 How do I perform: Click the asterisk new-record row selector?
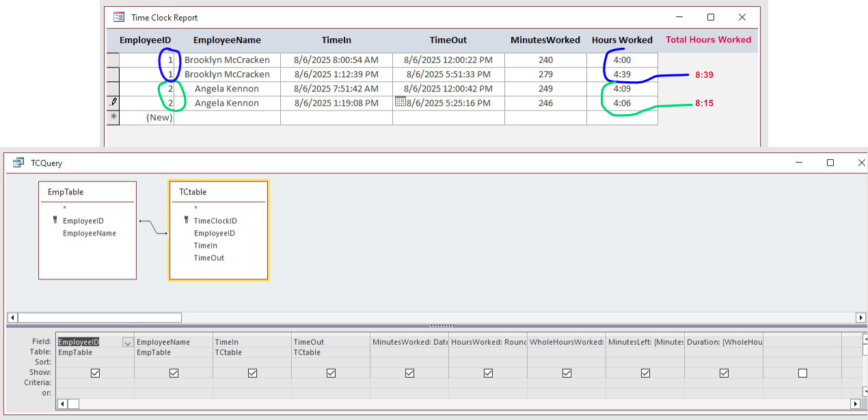(x=113, y=117)
